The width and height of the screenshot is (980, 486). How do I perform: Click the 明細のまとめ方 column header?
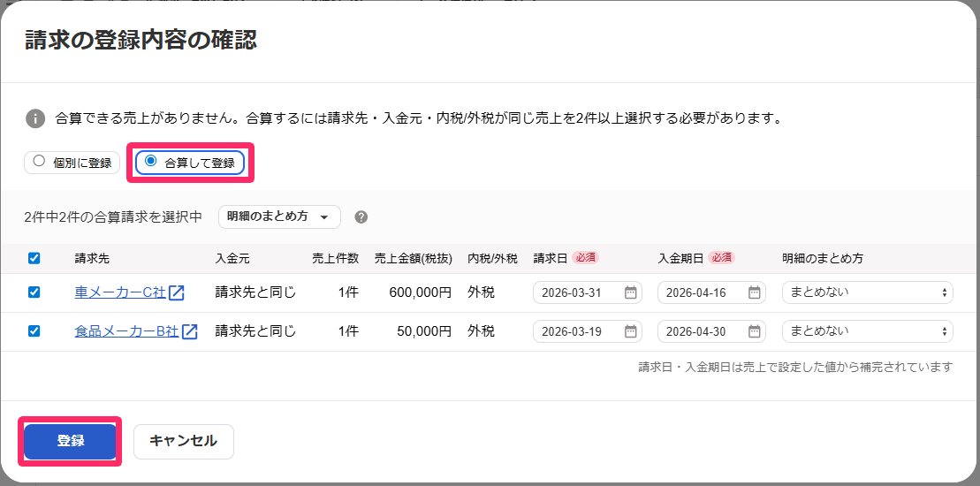point(823,258)
